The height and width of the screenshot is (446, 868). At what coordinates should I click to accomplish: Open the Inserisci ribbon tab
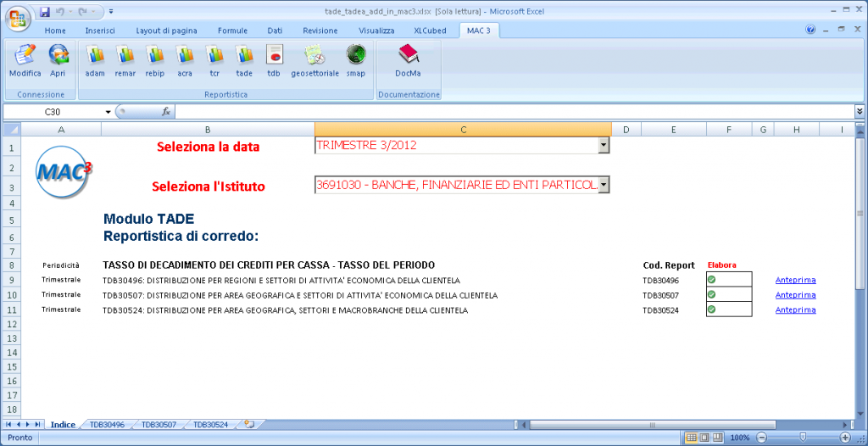point(100,31)
